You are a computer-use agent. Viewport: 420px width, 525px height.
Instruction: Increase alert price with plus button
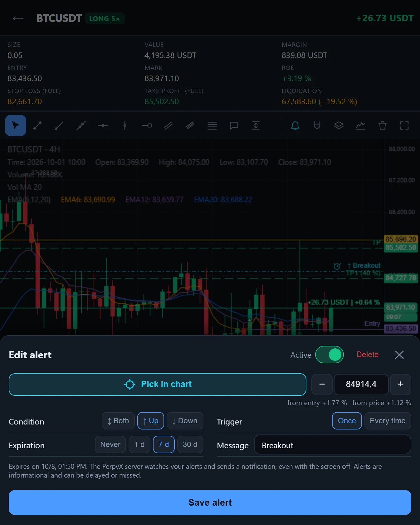401,384
